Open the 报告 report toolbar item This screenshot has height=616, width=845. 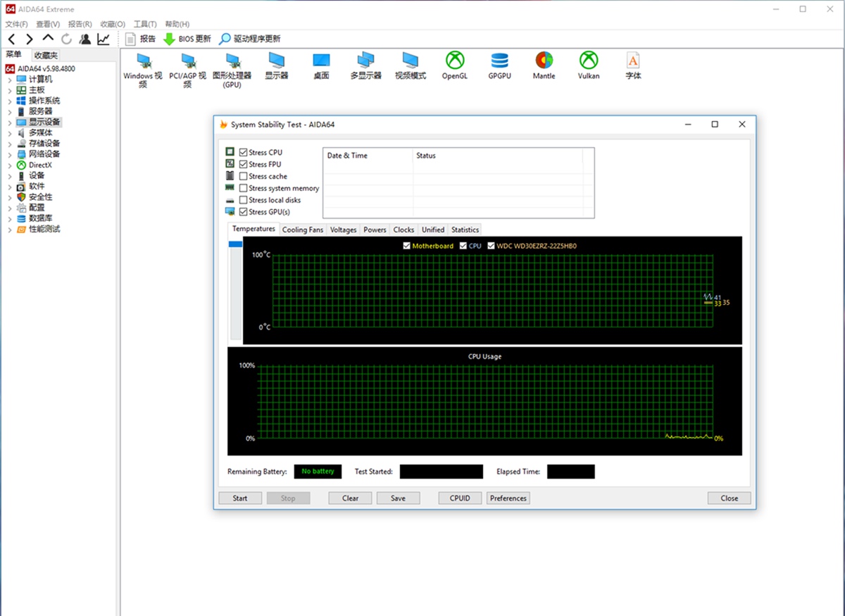tap(140, 39)
